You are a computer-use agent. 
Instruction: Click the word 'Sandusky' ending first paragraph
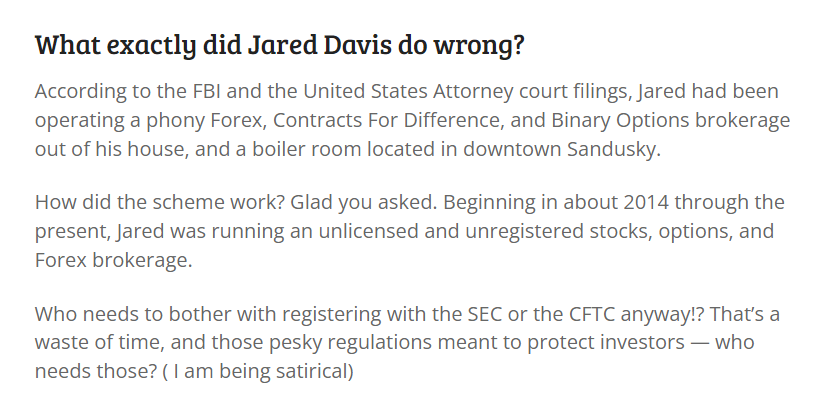tap(611, 149)
